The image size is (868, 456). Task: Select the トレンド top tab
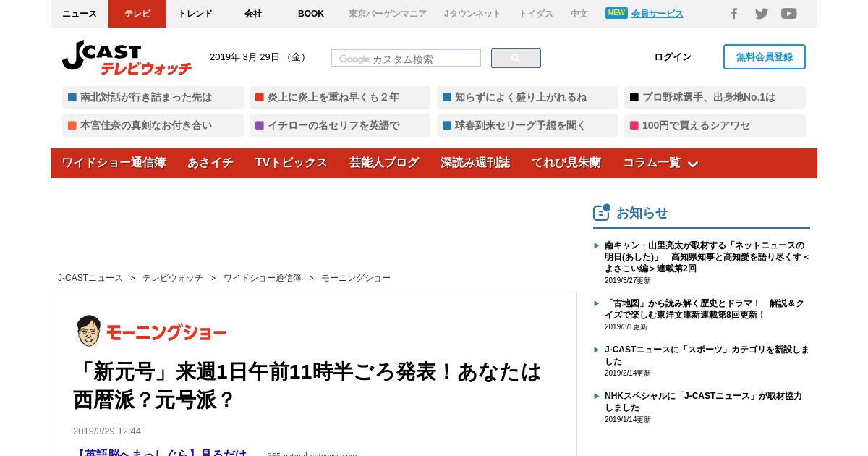pos(195,14)
